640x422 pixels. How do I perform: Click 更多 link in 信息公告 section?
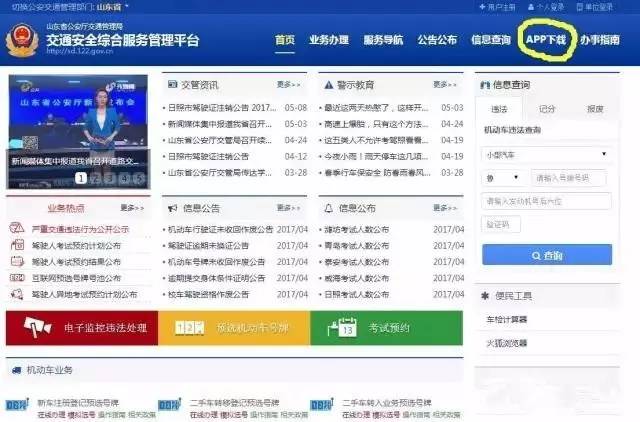pos(289,208)
